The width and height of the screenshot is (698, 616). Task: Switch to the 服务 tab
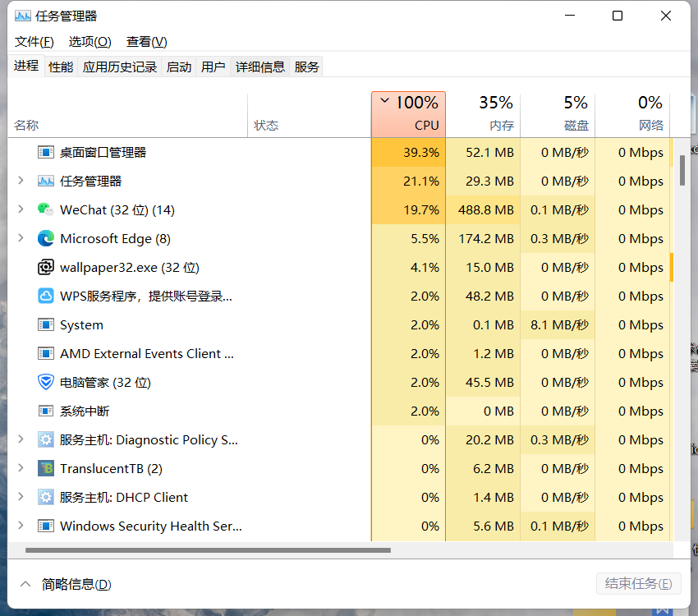(x=307, y=67)
